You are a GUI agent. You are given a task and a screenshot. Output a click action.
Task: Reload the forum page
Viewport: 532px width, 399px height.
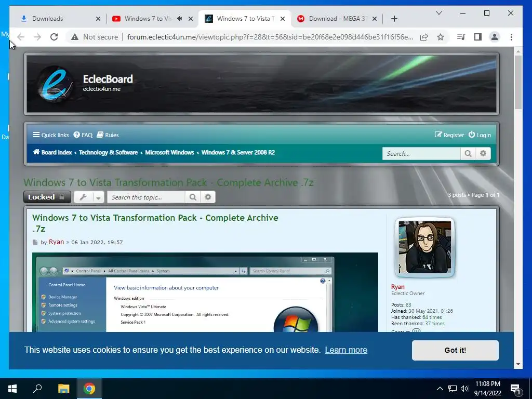54,37
